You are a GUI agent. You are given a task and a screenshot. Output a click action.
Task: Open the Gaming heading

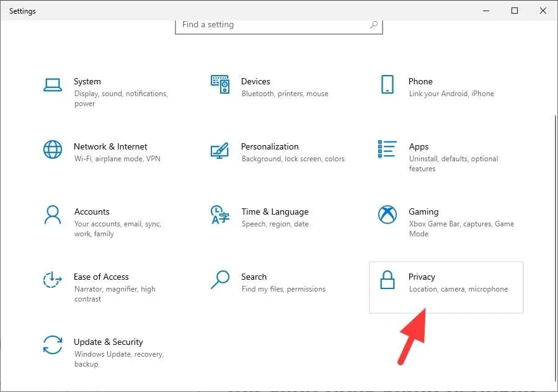pyautogui.click(x=423, y=212)
